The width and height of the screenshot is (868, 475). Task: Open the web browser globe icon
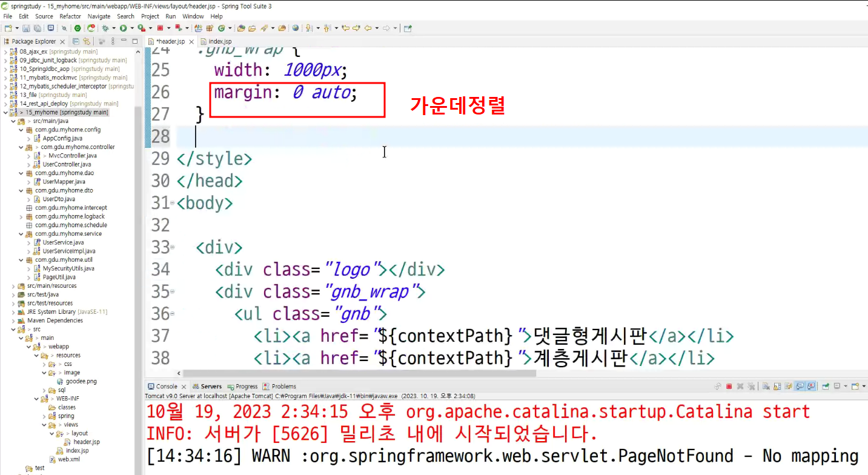[x=295, y=28]
